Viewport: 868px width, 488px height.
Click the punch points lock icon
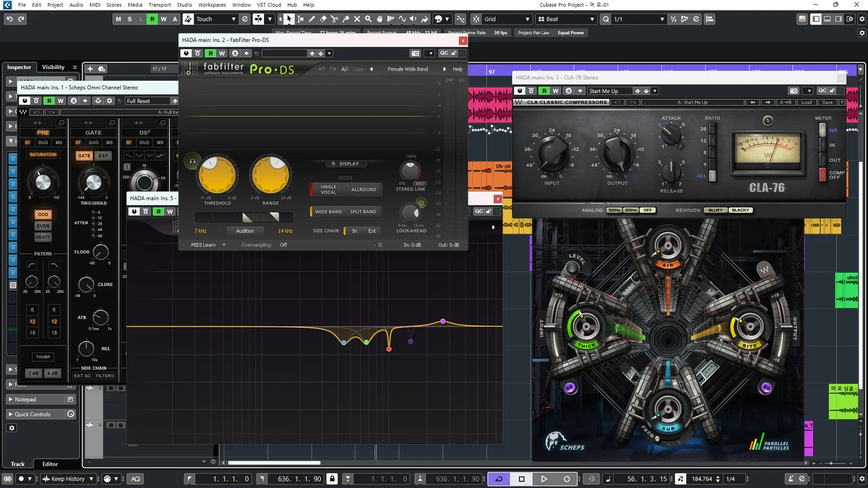coord(332,479)
